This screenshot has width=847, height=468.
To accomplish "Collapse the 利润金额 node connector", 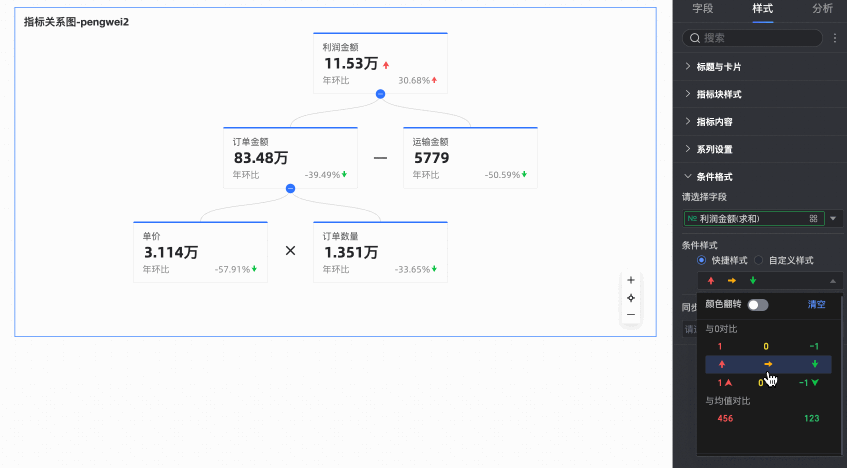I will coord(380,94).
